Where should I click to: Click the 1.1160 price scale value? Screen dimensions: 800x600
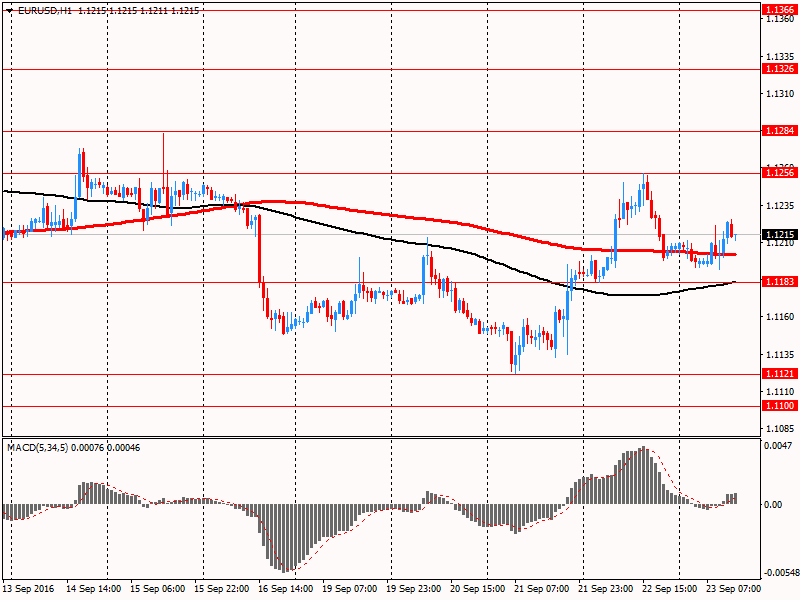point(780,317)
